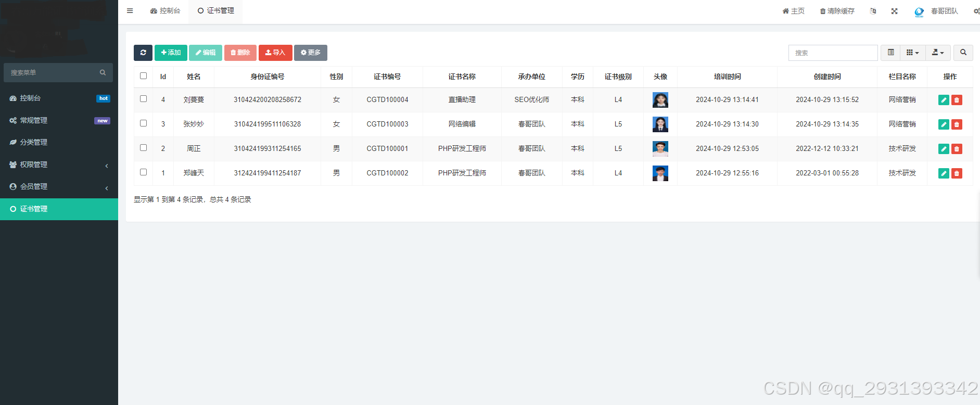Tick the checkbox for row 郑峰天
The height and width of the screenshot is (405, 980).
coord(144,172)
